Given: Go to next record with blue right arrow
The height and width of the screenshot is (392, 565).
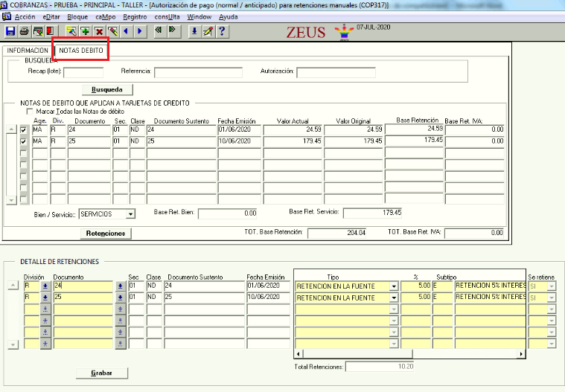Looking at the screenshot, I should 138,31.
